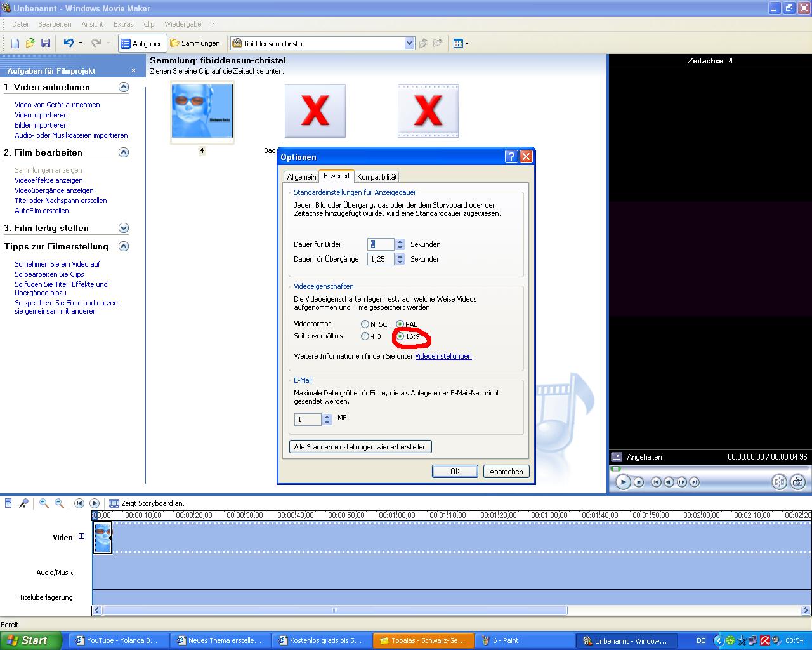Screen dimensions: 812x650
Task: Click the play timeline icon
Action: (x=95, y=503)
